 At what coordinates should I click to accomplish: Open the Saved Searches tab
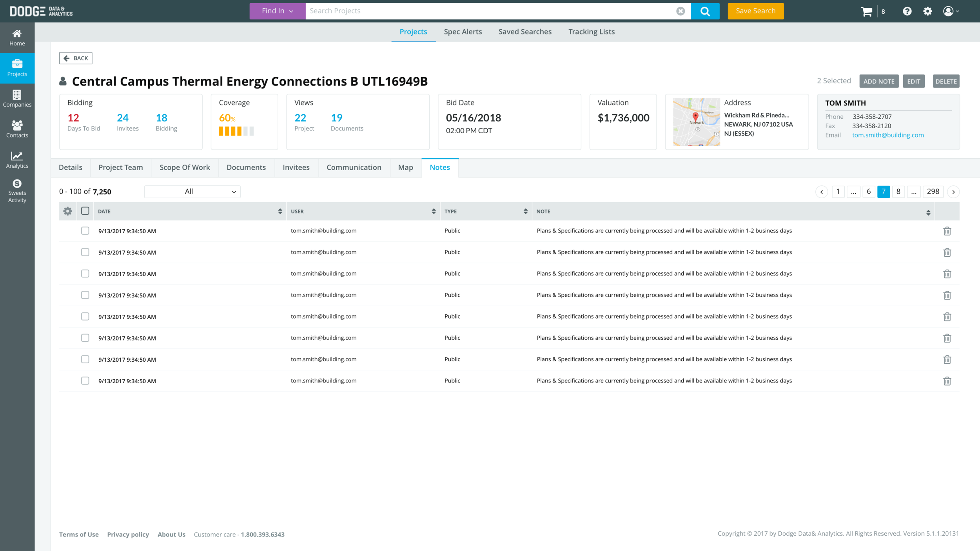524,32
